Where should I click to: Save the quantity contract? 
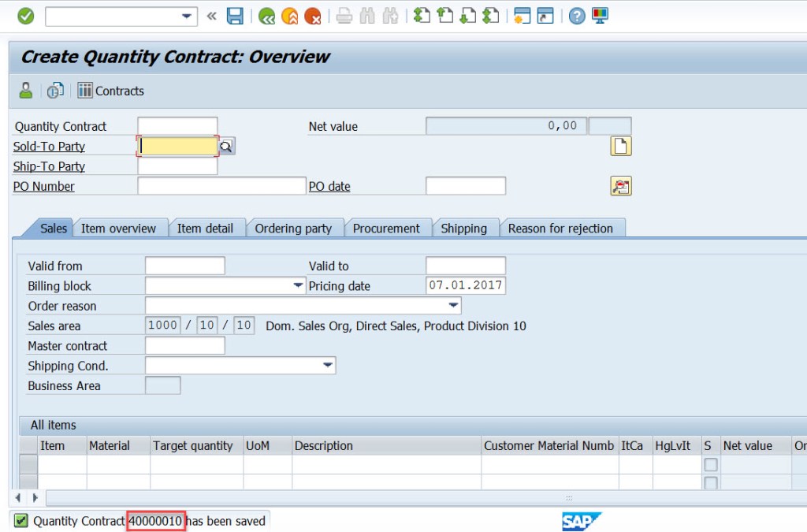(235, 17)
